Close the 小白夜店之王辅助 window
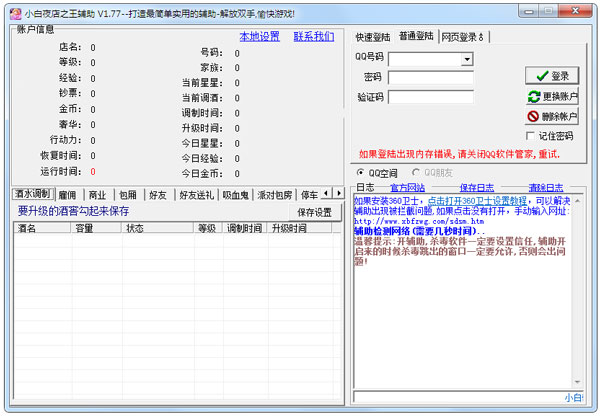Viewport: 600px width, 418px height. click(x=575, y=11)
